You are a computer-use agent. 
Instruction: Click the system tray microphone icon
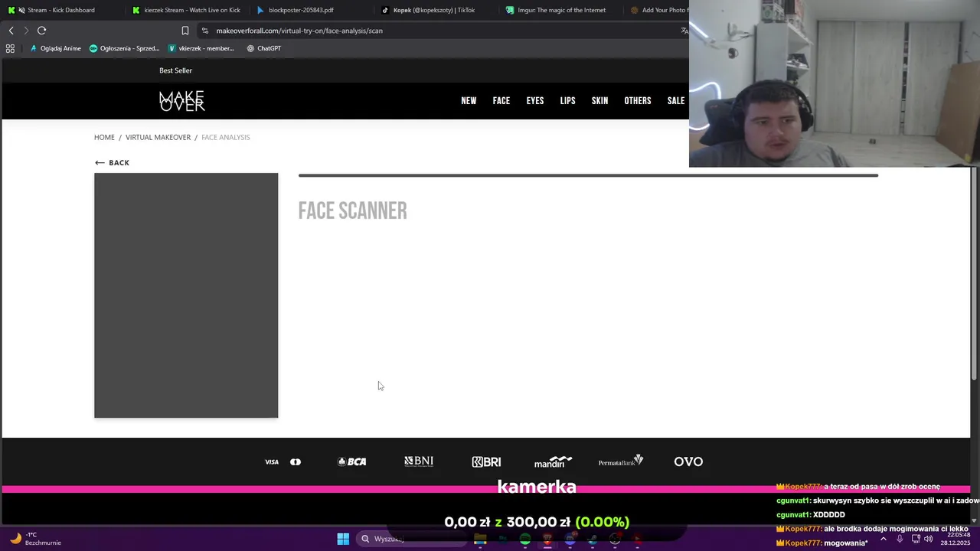click(900, 539)
